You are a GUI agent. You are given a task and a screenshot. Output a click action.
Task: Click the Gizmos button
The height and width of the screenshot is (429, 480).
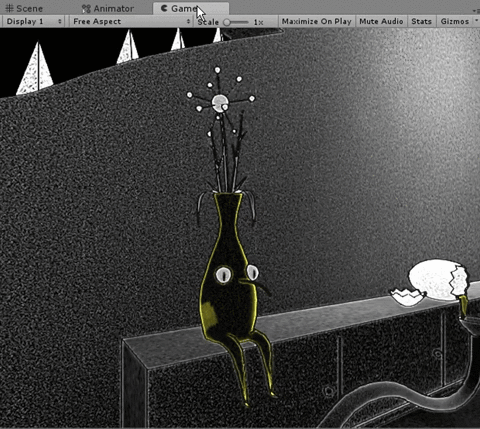pyautogui.click(x=455, y=22)
